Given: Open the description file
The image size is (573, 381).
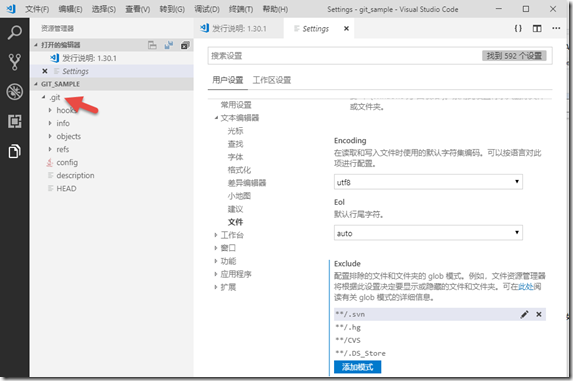Looking at the screenshot, I should pyautogui.click(x=75, y=175).
